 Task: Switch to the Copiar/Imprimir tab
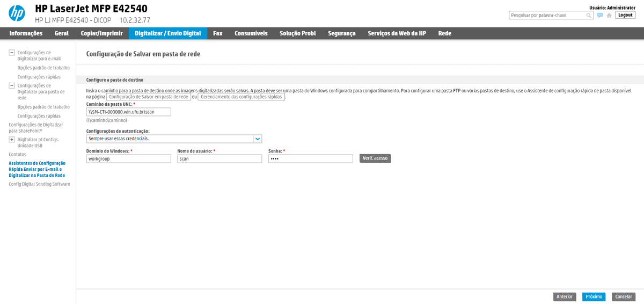pyautogui.click(x=101, y=33)
